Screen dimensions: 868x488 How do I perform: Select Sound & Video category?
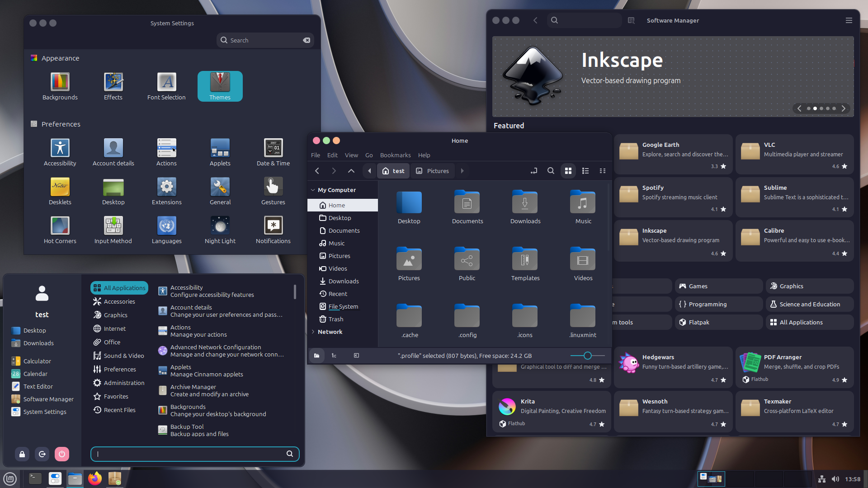(119, 356)
